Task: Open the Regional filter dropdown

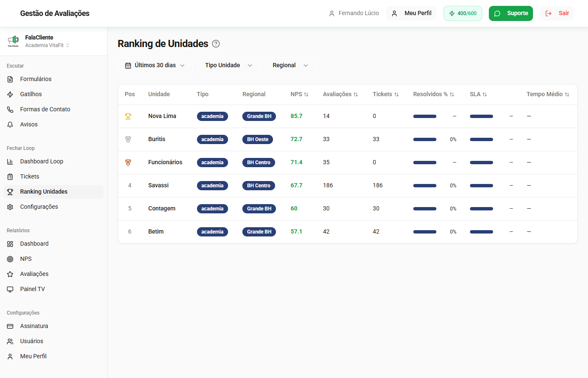Action: pos(290,66)
